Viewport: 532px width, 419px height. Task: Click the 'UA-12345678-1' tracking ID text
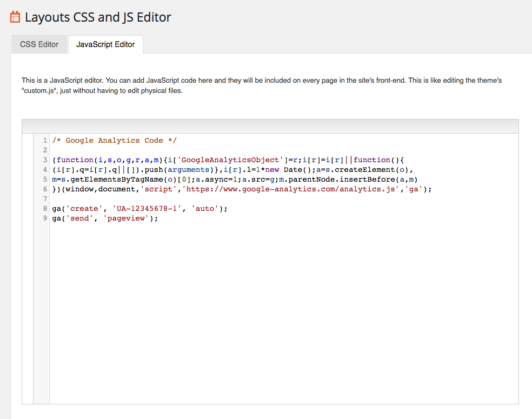(147, 209)
